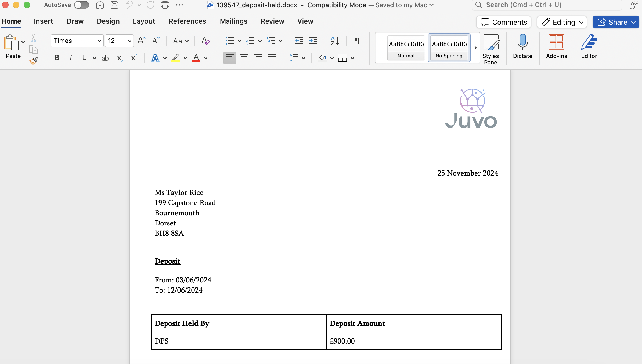Open the References tab
This screenshot has width=642, height=364.
pyautogui.click(x=187, y=21)
